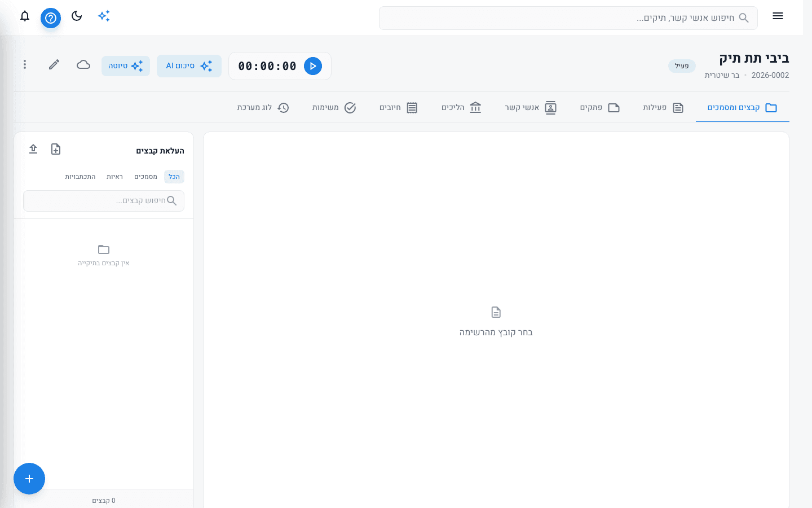
Task: Click the AI sparkle icon in top bar
Action: coord(104,16)
